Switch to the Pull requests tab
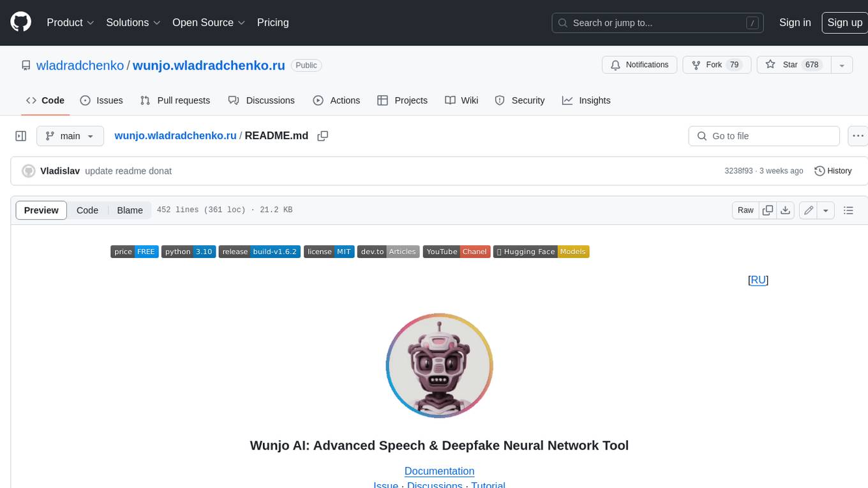Viewport: 868px width, 488px height. pos(175,100)
